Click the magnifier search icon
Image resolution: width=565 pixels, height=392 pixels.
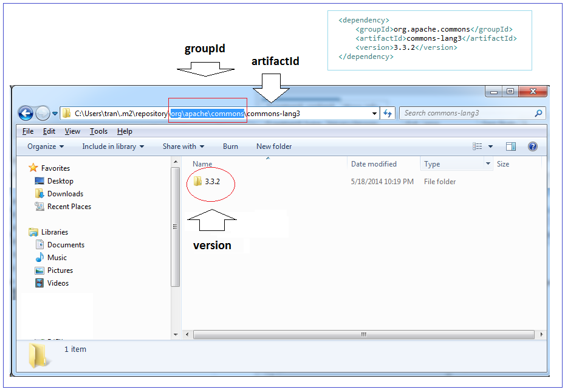538,113
